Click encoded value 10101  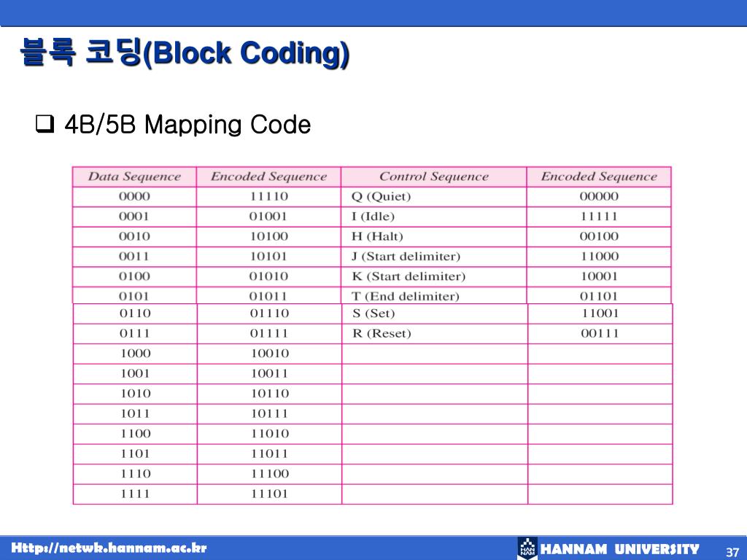point(268,256)
